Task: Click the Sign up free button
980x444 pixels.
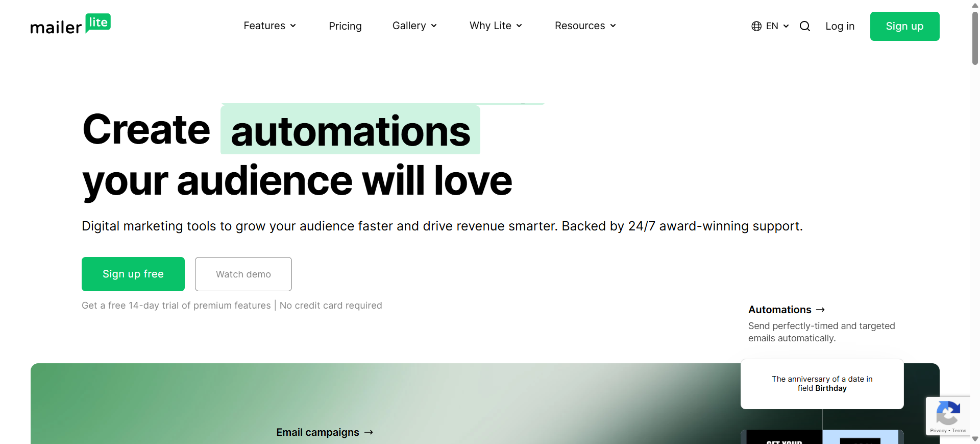Action: tap(133, 274)
